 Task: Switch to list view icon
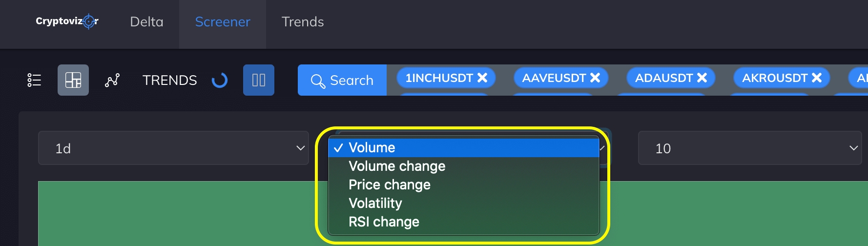click(x=34, y=80)
